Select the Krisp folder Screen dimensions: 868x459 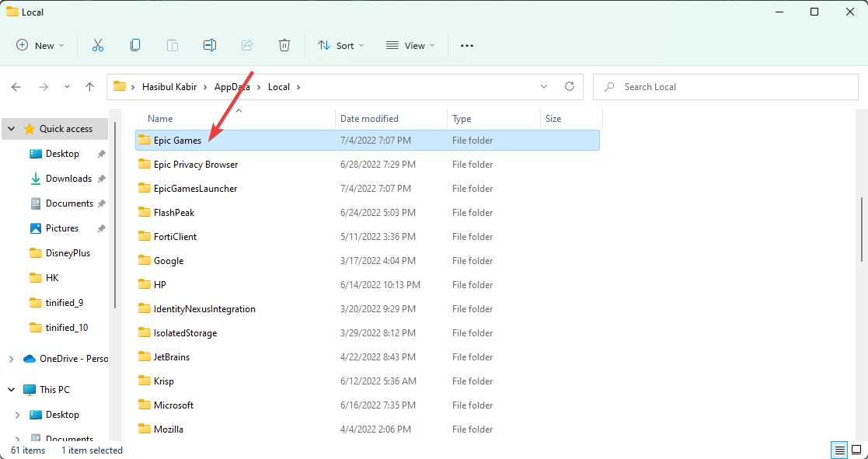click(368, 381)
